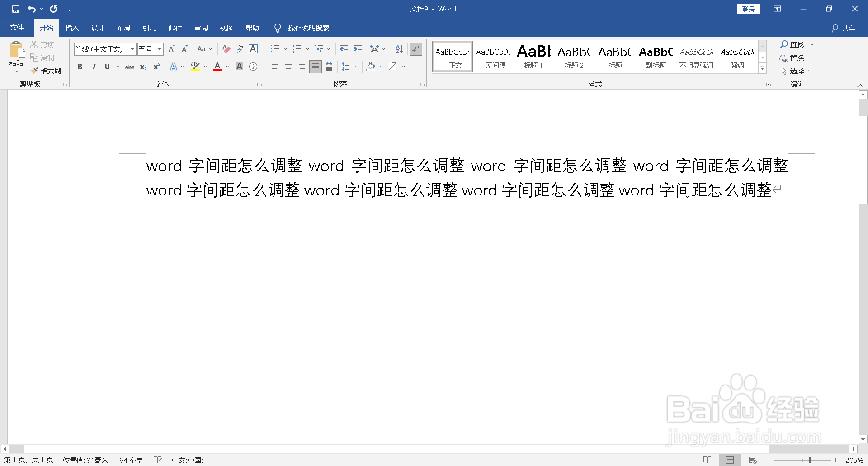Switch to the 插入 ribbon tab
The width and height of the screenshot is (868, 466).
[x=72, y=28]
